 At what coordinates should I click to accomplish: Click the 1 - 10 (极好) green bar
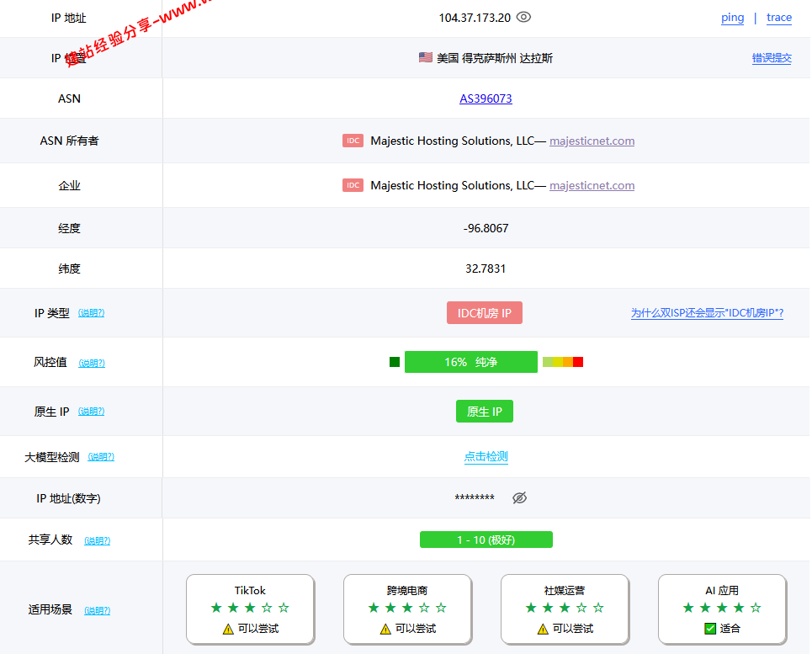click(486, 540)
